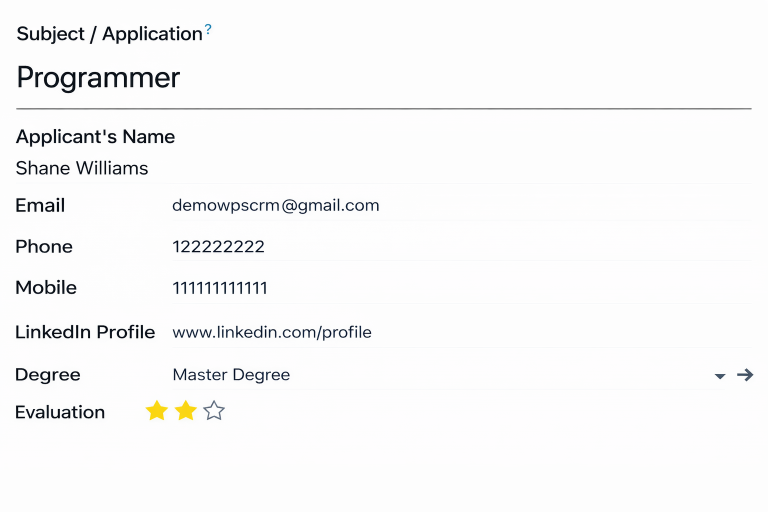768x512 pixels.
Task: Click the second gold evaluation star
Action: coord(185,411)
